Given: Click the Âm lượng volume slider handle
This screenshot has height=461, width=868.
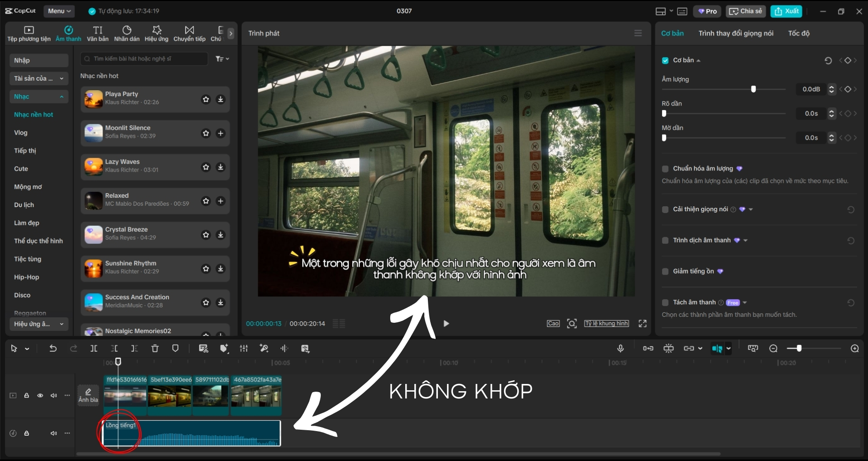Looking at the screenshot, I should 753,89.
